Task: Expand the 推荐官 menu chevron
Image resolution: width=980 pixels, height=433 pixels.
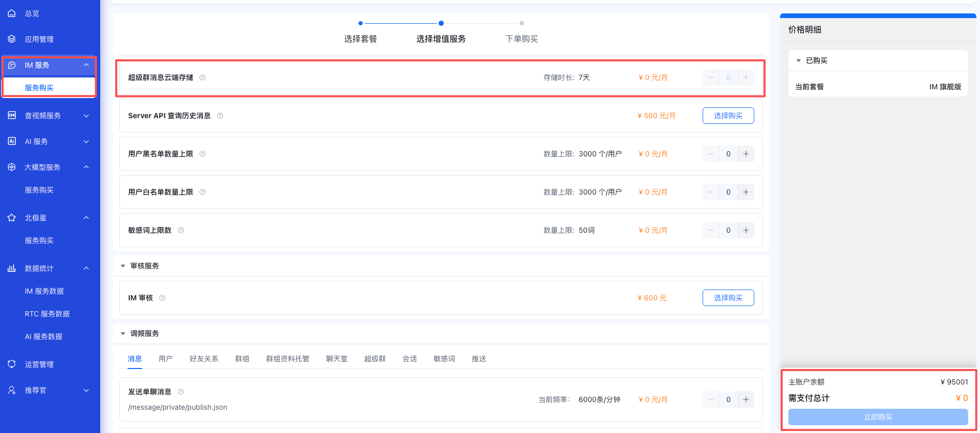Action: pyautogui.click(x=86, y=390)
